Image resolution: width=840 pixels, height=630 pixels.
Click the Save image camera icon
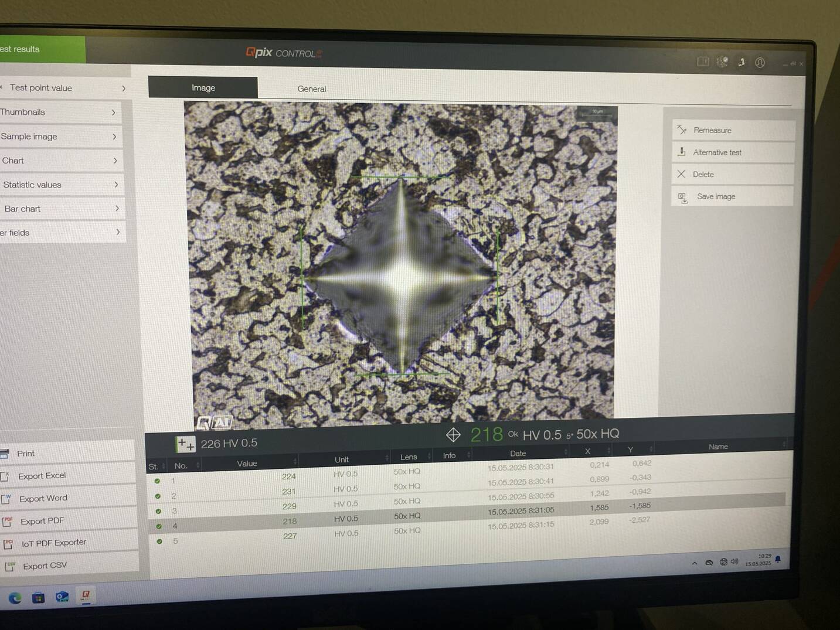pyautogui.click(x=683, y=197)
